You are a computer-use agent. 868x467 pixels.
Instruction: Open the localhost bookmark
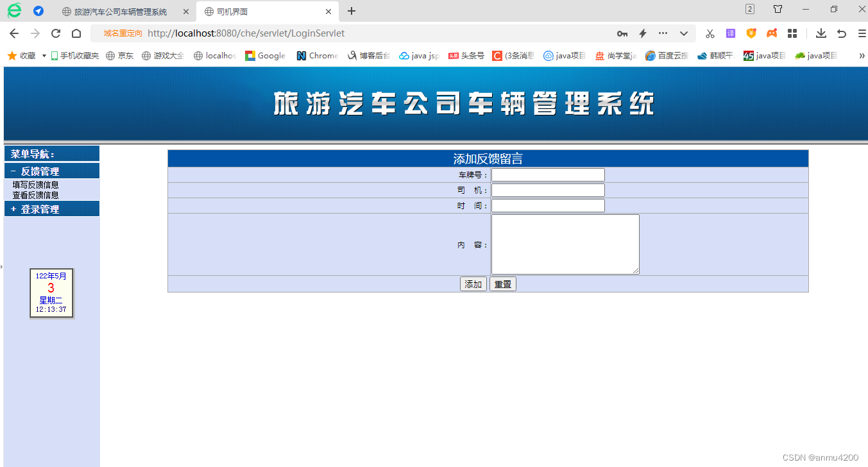point(215,56)
